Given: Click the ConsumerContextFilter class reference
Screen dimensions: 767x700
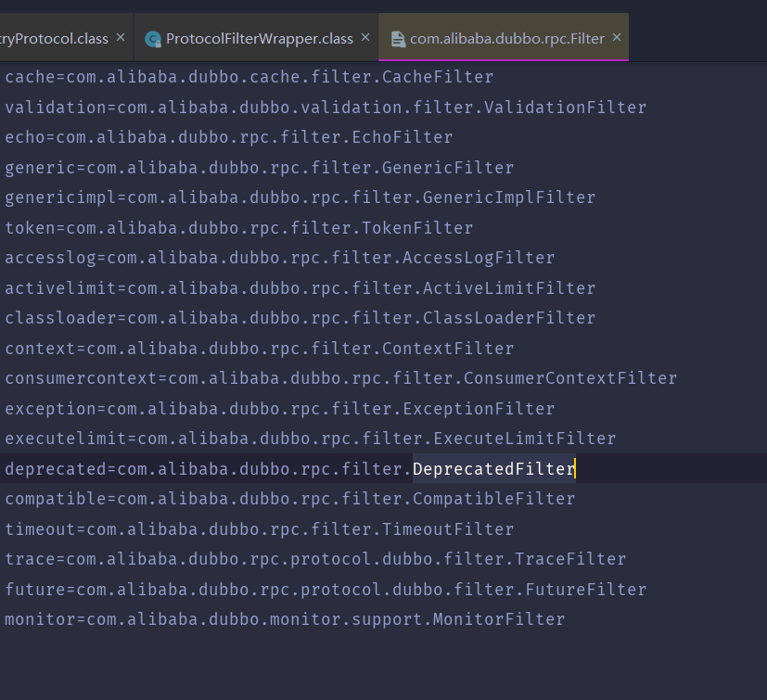Looking at the screenshot, I should point(569,378).
